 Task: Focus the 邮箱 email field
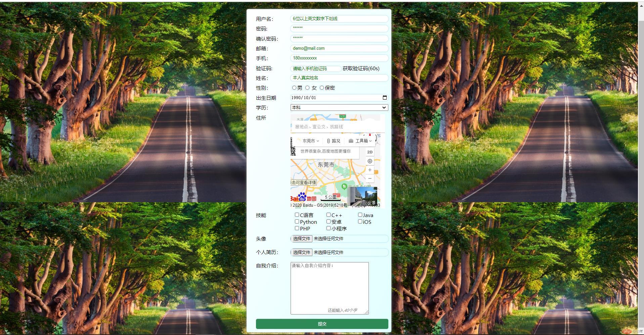click(339, 48)
